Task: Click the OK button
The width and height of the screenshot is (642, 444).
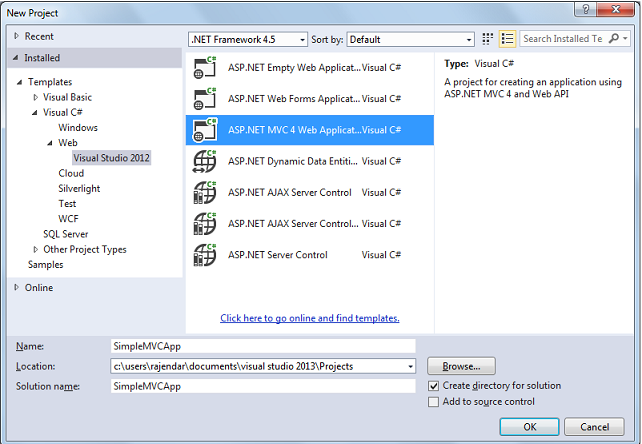Action: (x=529, y=427)
